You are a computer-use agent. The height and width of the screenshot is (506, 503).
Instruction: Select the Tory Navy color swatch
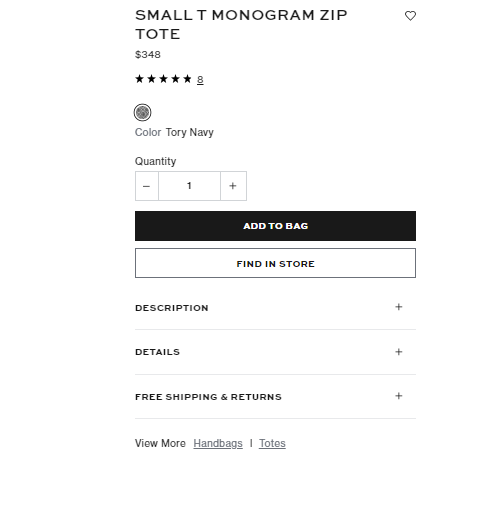click(142, 112)
